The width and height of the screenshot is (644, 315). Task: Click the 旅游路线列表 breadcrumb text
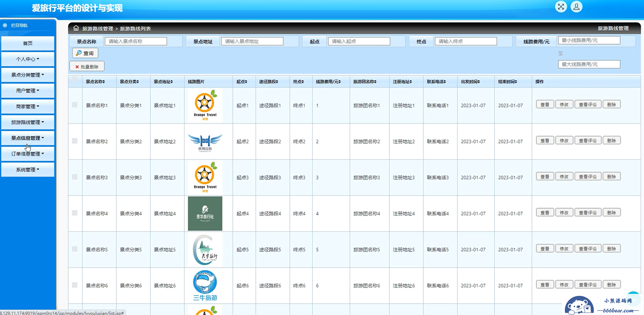[135, 28]
